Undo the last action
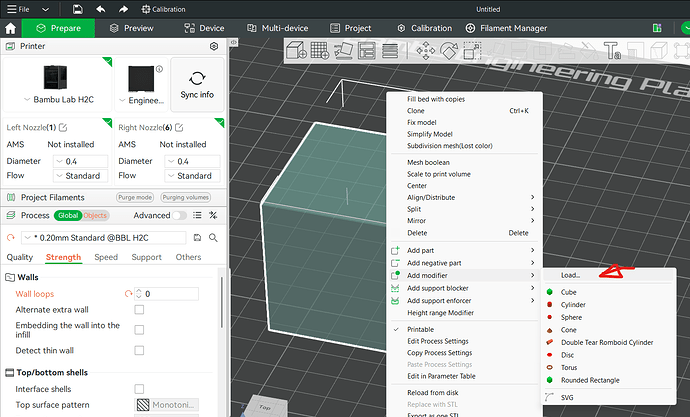Screen dimensions: 690x417 101,9
